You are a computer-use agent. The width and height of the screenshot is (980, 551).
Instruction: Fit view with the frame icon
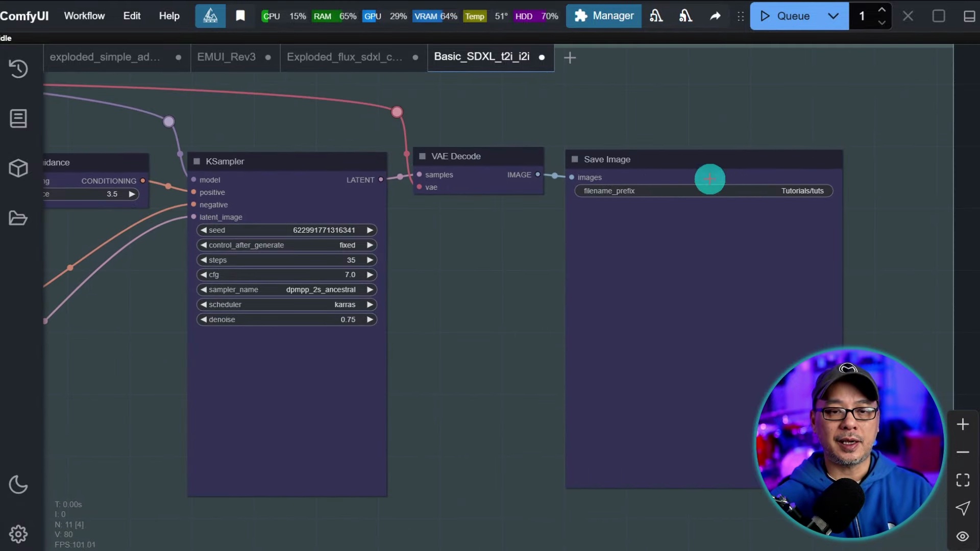tap(963, 480)
